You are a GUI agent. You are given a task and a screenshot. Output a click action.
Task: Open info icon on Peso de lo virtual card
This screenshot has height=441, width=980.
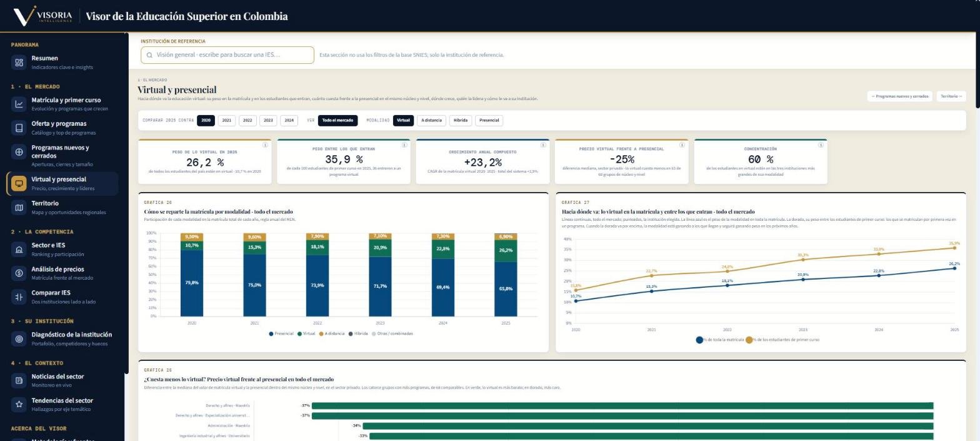point(265,145)
